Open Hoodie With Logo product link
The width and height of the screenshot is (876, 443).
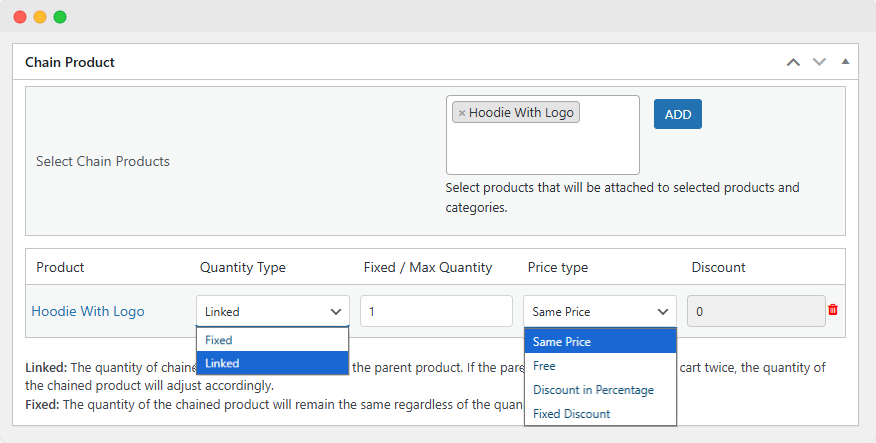[x=88, y=311]
